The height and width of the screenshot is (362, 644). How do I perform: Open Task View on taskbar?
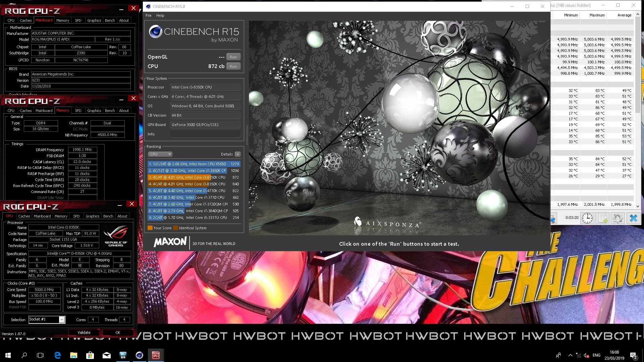(x=40, y=355)
